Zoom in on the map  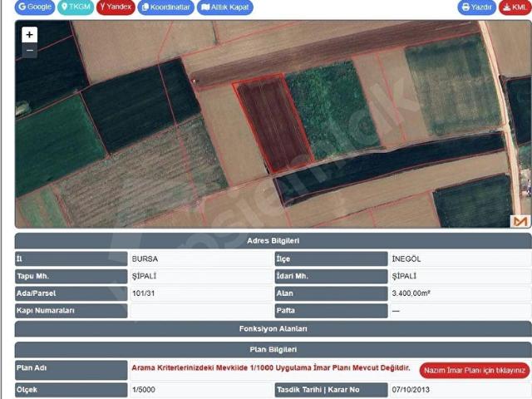point(30,35)
